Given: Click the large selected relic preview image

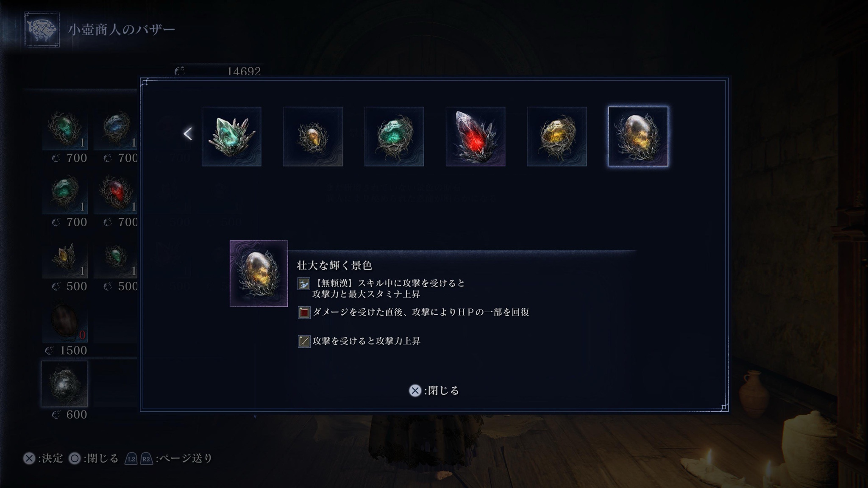Looking at the screenshot, I should (259, 274).
